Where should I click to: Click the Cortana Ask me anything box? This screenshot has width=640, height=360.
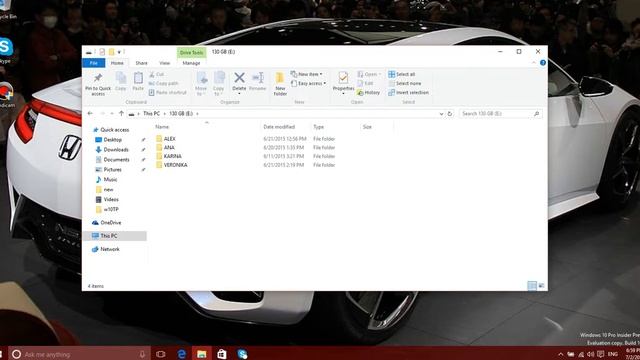pyautogui.click(x=80, y=354)
